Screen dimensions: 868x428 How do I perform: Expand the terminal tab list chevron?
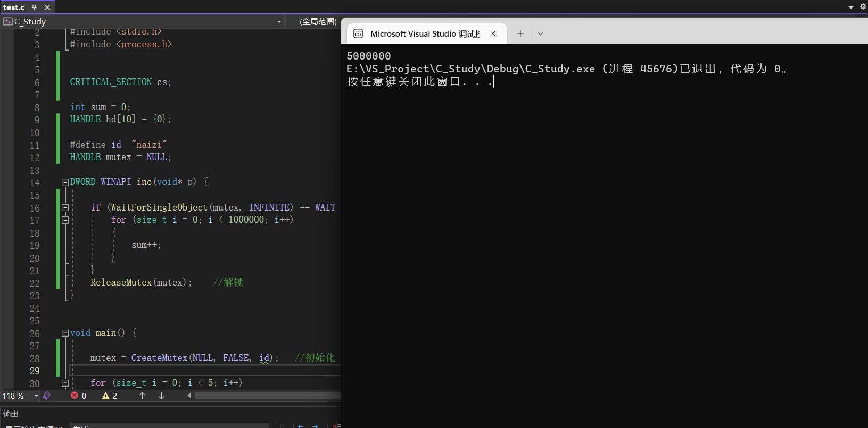(540, 33)
